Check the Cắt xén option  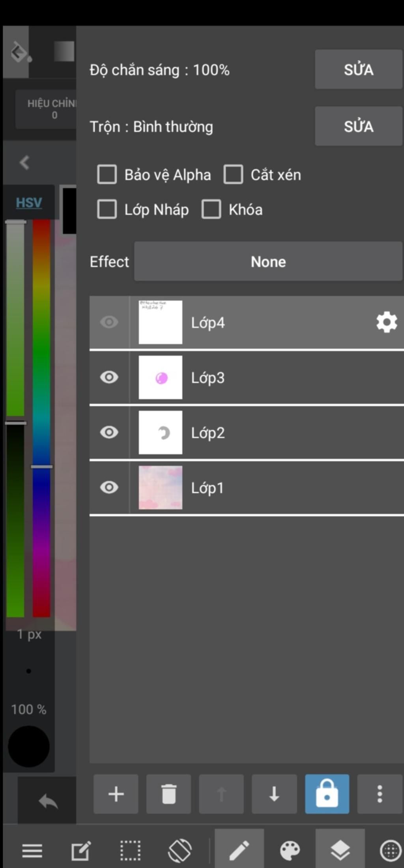233,174
